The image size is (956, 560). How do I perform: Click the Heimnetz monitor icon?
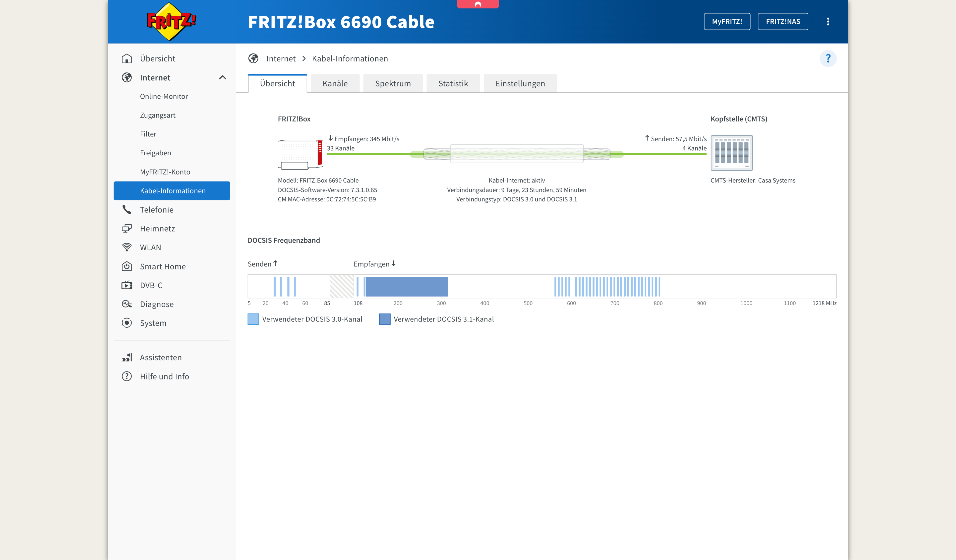127,228
